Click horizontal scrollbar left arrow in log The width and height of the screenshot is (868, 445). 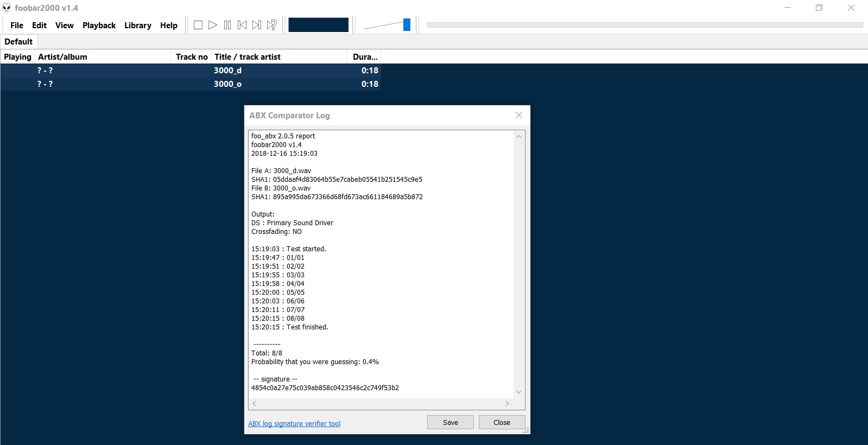(255, 404)
